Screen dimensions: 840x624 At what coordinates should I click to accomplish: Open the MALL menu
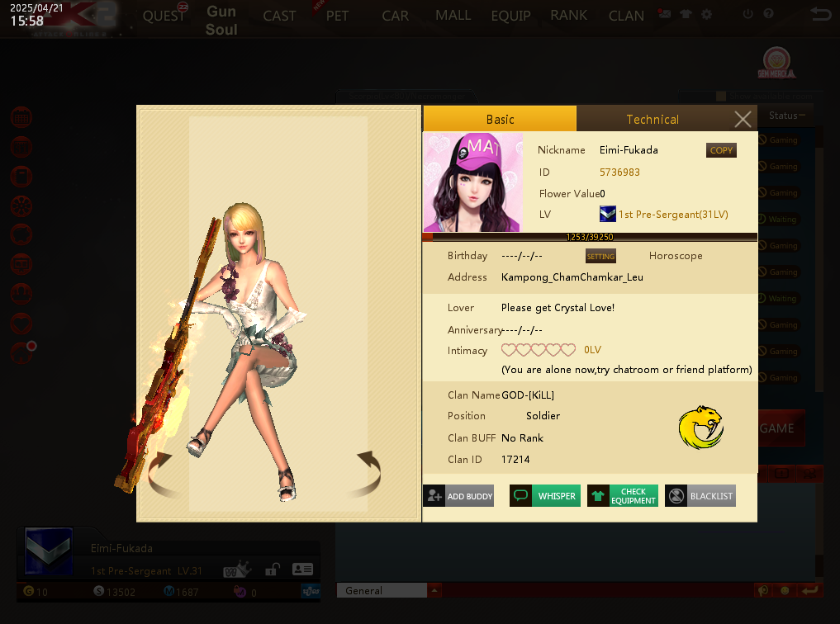(453, 16)
